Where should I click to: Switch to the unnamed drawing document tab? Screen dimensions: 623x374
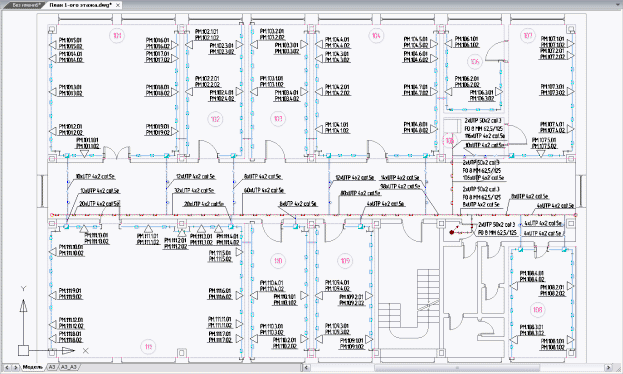click(x=26, y=5)
